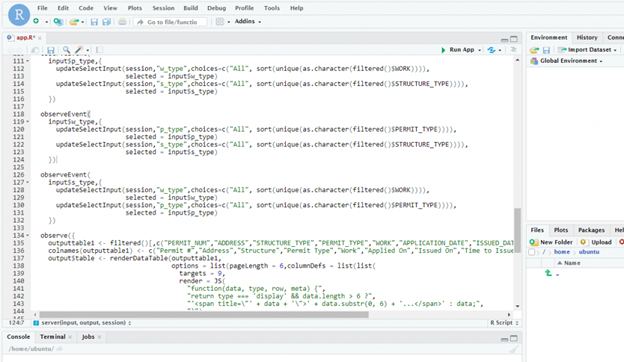Maximize the Console pane

pyautogui.click(x=514, y=339)
